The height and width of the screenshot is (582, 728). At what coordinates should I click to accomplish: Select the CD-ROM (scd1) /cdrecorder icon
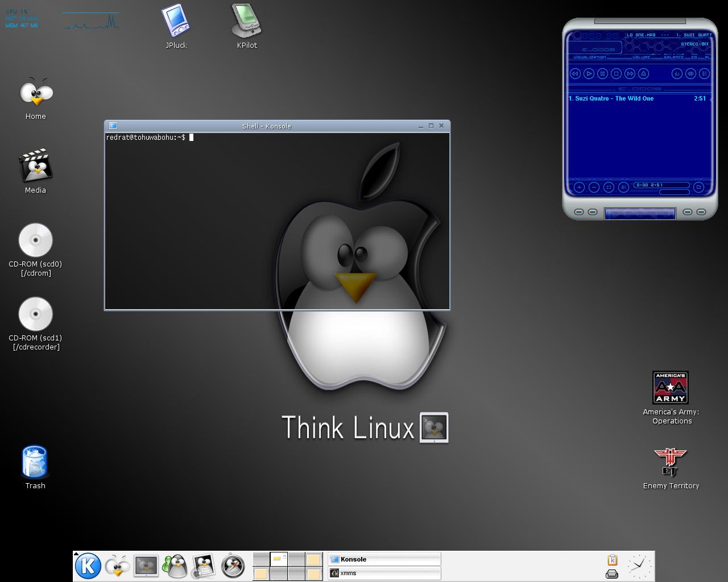click(35, 324)
